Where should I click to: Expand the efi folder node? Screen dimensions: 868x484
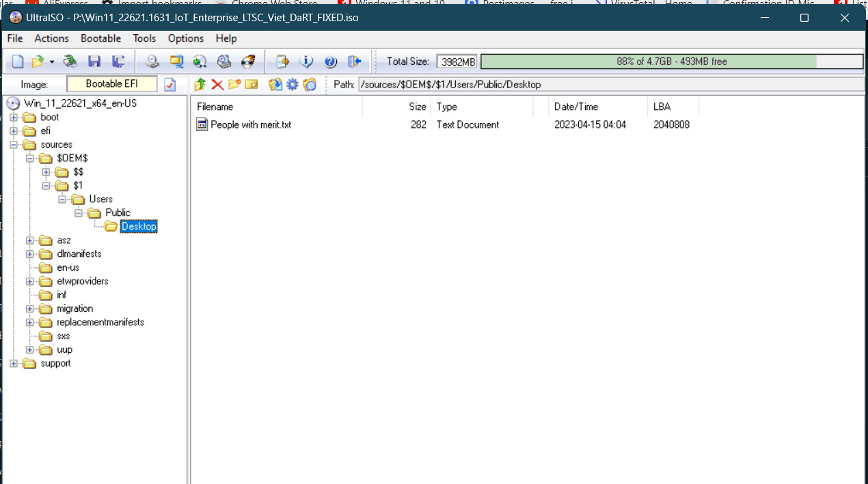tap(13, 131)
